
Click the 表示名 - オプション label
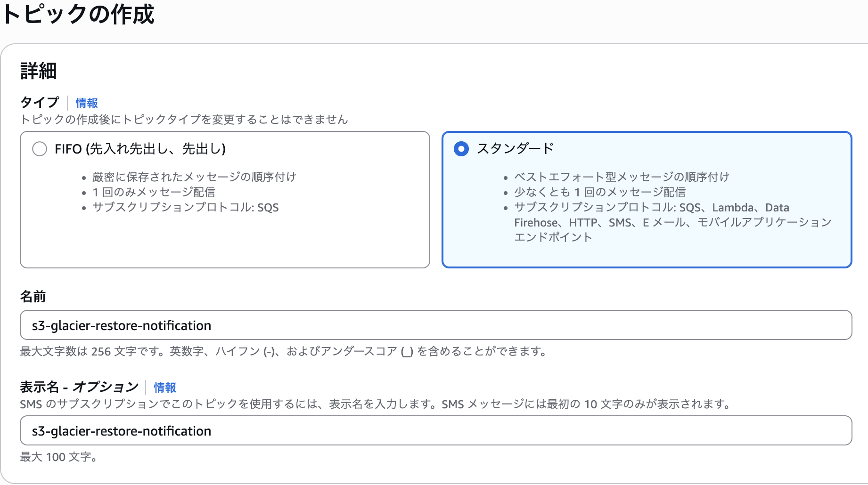coord(78,386)
